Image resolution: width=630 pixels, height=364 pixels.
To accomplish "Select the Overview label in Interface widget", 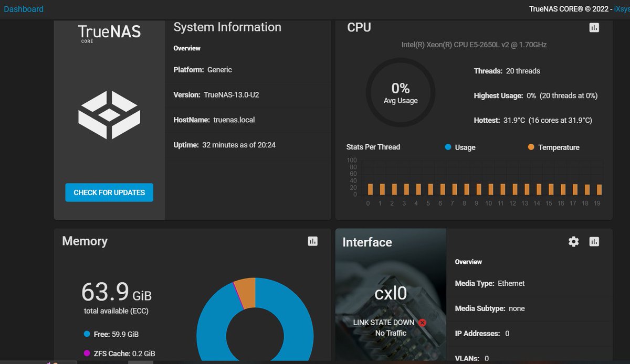I will point(468,262).
